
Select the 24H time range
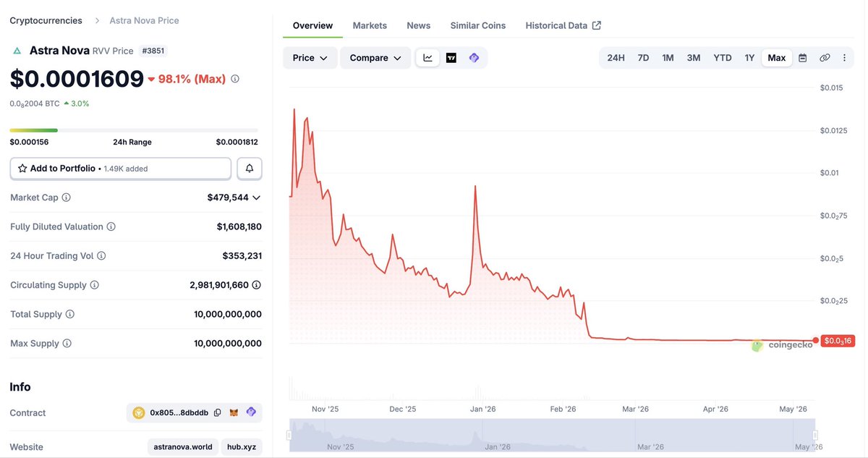pos(616,58)
